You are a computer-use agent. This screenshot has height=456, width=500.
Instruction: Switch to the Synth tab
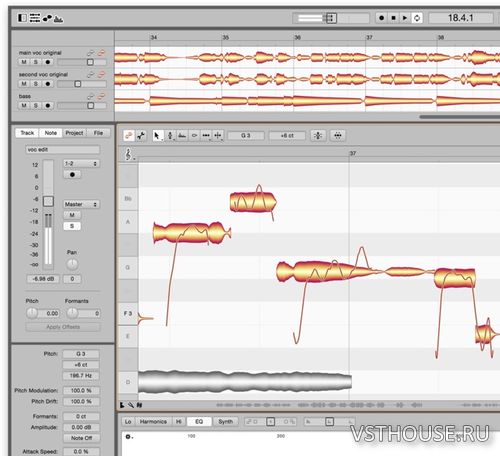(x=226, y=422)
